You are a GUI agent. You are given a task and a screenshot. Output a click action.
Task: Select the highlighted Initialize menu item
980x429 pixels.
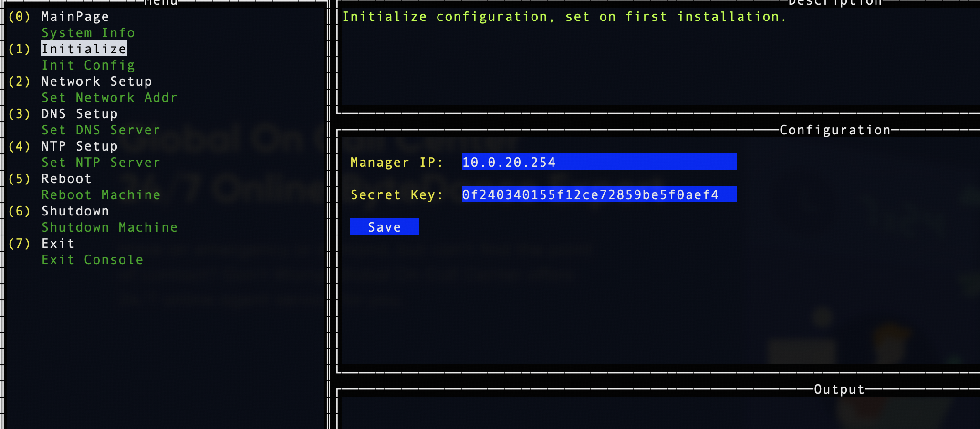click(x=84, y=49)
